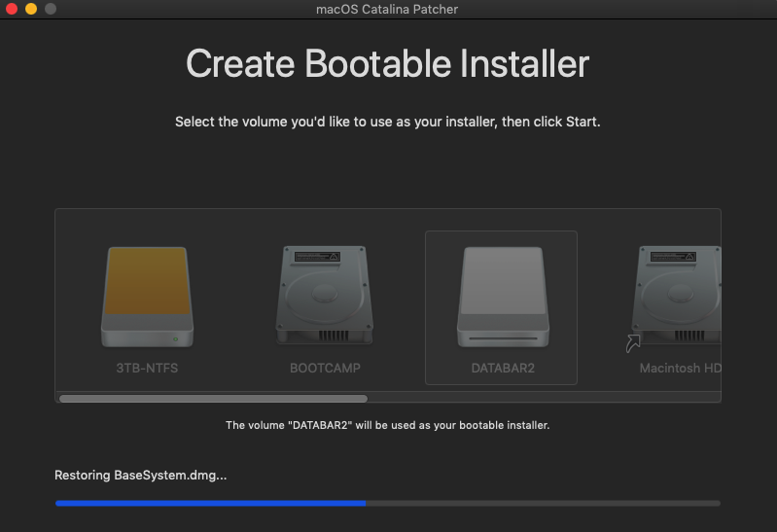Viewport: 777px width, 532px height.
Task: Close the macOS Catalina Patcher window
Action: pos(12,9)
